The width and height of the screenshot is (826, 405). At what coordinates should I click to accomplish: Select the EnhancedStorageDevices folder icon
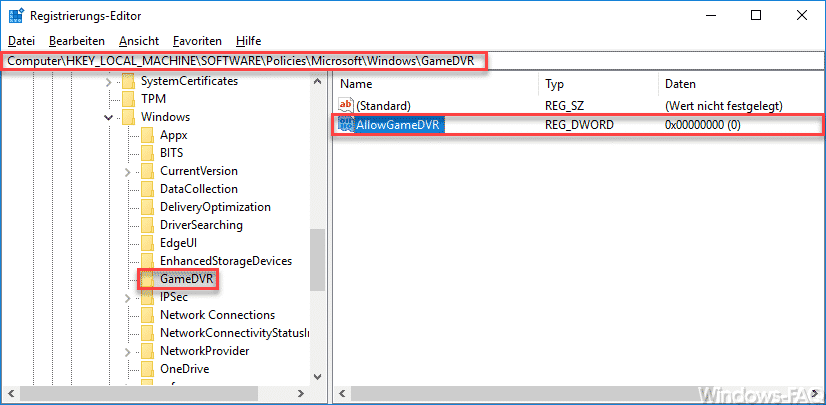pyautogui.click(x=148, y=261)
